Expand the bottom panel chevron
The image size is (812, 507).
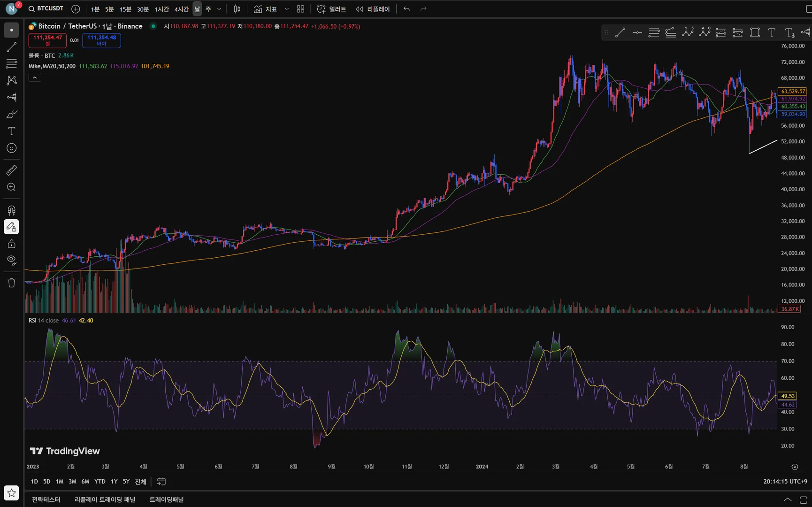788,499
